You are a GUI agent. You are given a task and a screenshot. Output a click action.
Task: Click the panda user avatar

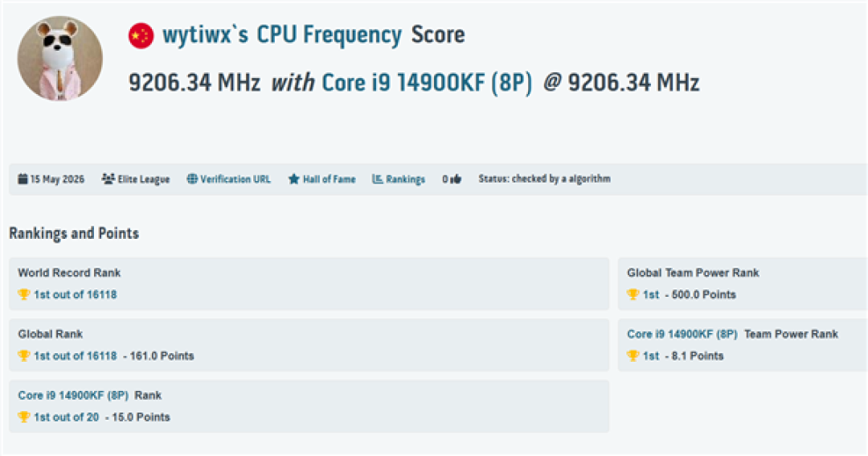[59, 58]
